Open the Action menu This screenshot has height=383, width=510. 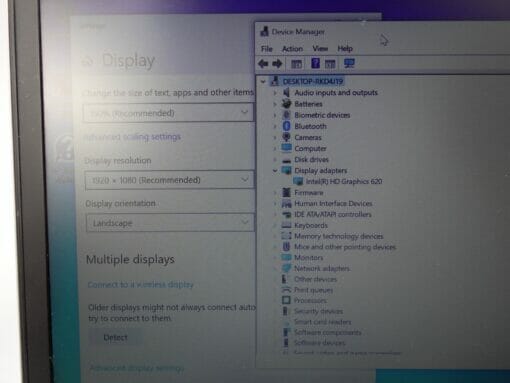click(x=292, y=49)
